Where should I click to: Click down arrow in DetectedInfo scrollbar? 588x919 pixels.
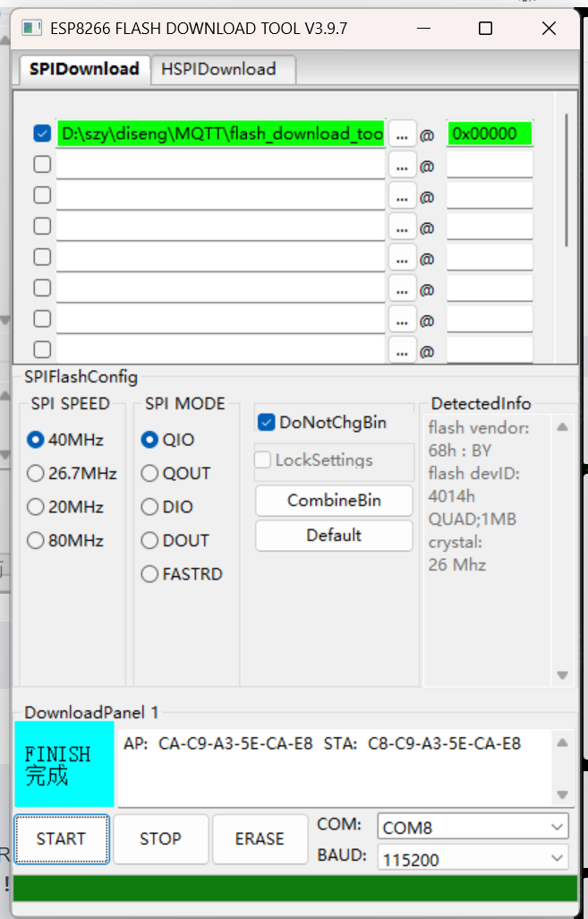tap(562, 675)
